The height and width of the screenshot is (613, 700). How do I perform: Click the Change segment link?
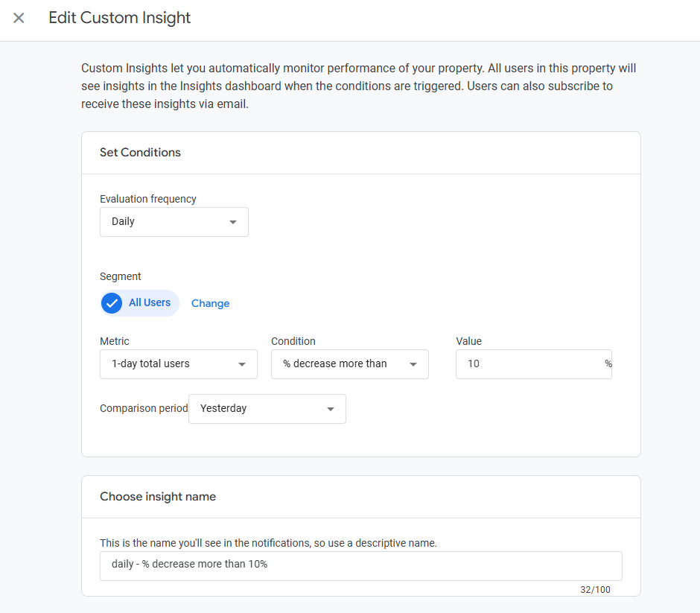(x=210, y=304)
